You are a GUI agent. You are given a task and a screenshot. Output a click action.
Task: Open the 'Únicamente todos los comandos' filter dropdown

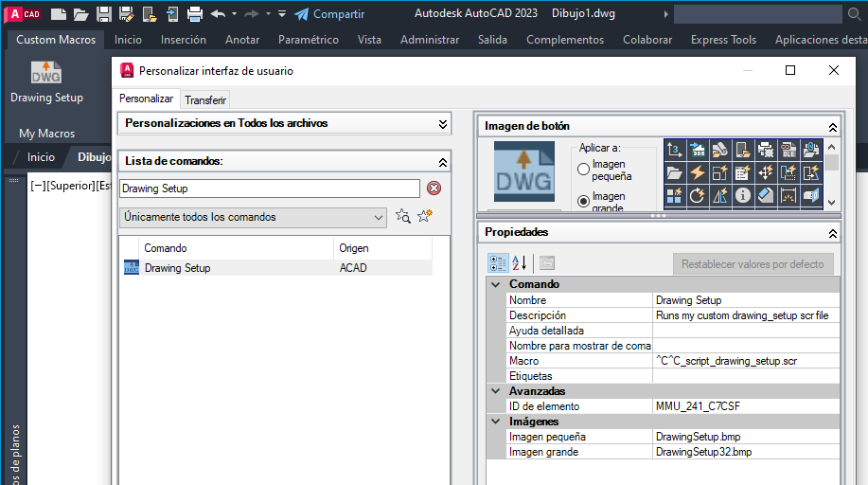tap(253, 217)
